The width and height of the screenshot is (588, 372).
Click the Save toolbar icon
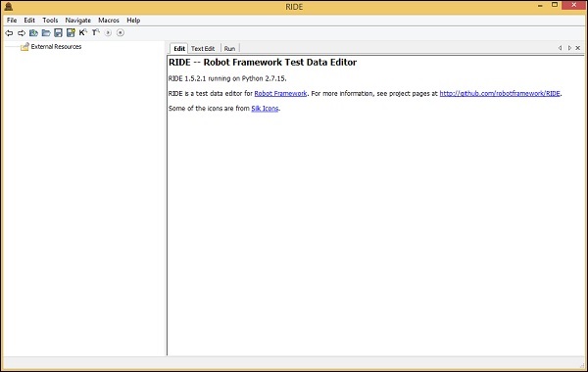coord(58,33)
